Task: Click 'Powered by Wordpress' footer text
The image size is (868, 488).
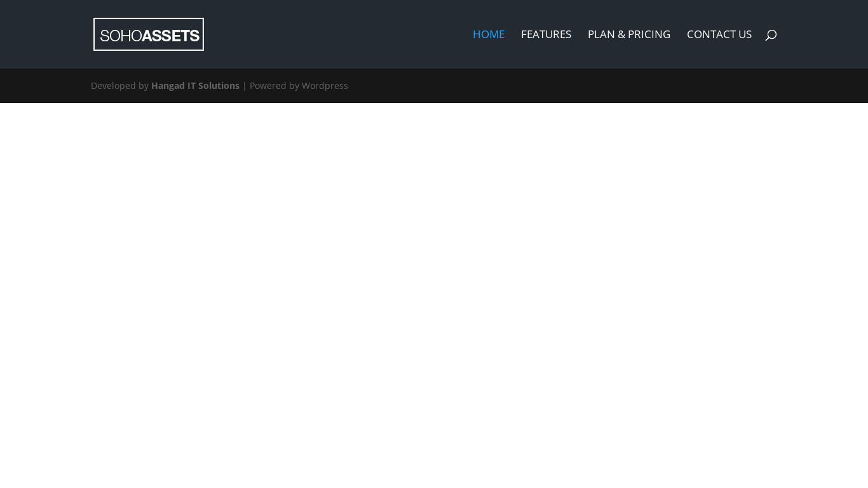Action: click(x=299, y=86)
